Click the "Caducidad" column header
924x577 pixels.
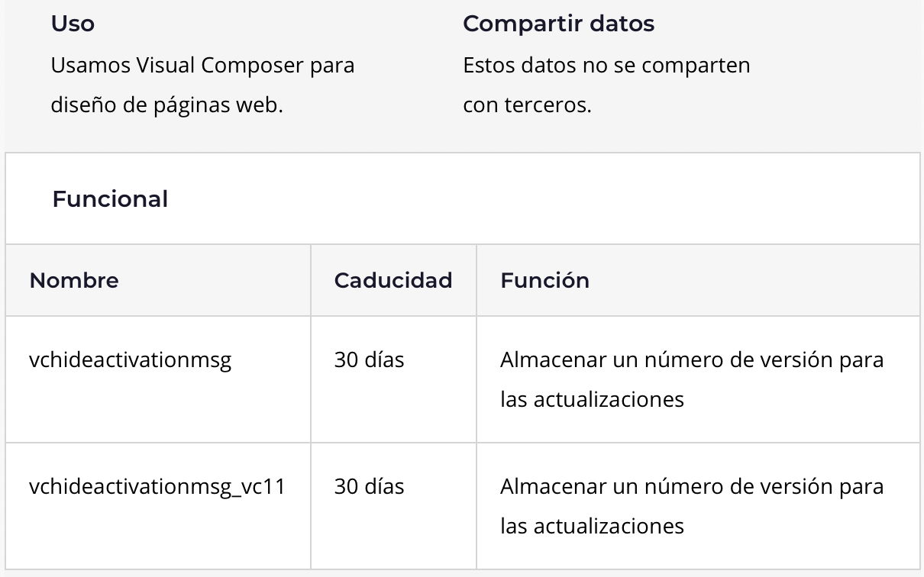393,280
